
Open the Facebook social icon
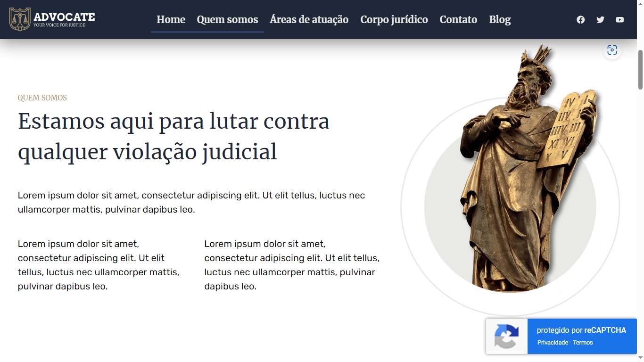580,20
